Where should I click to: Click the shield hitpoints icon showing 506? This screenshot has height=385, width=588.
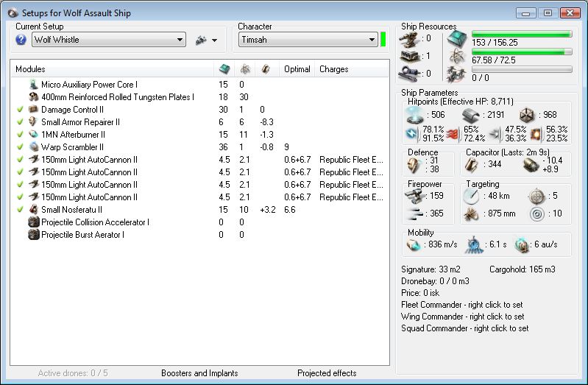click(415, 115)
